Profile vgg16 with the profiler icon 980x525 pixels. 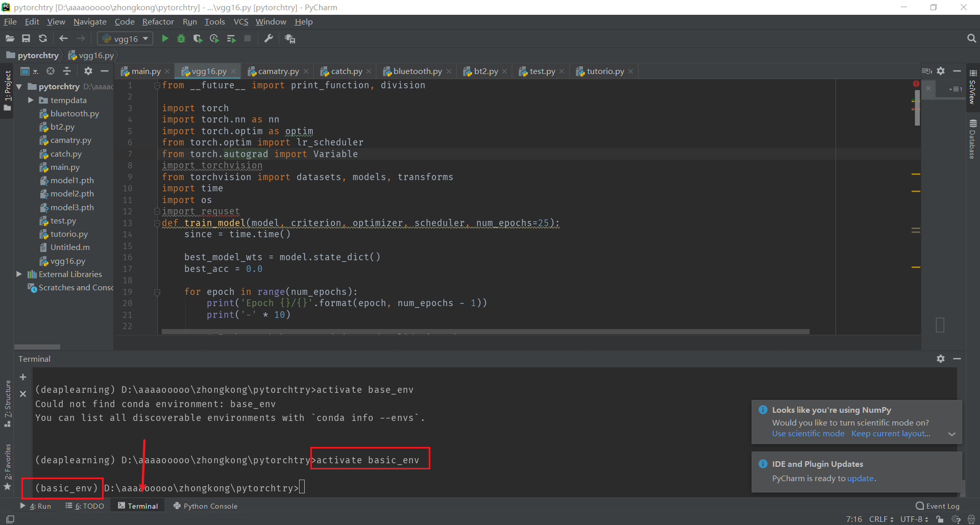214,38
